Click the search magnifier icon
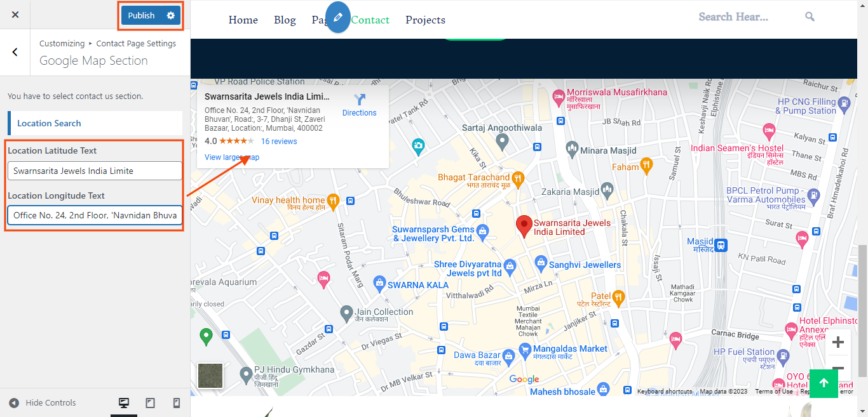 [810, 17]
